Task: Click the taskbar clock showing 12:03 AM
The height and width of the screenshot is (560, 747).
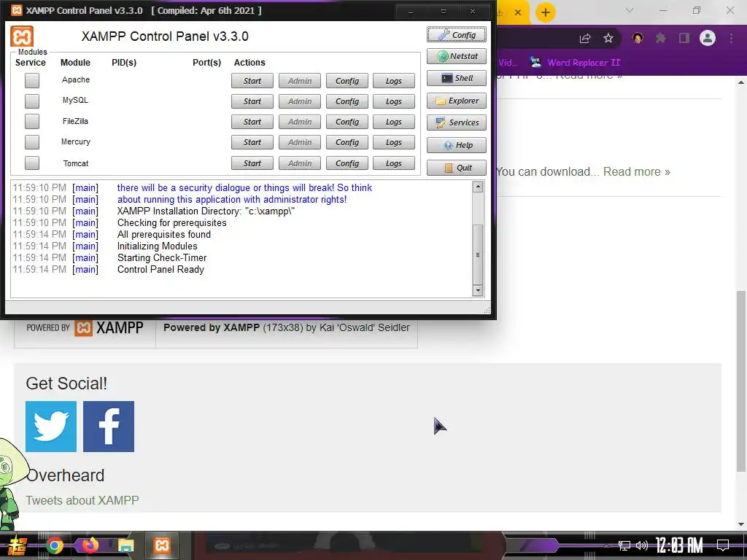Action: click(679, 545)
